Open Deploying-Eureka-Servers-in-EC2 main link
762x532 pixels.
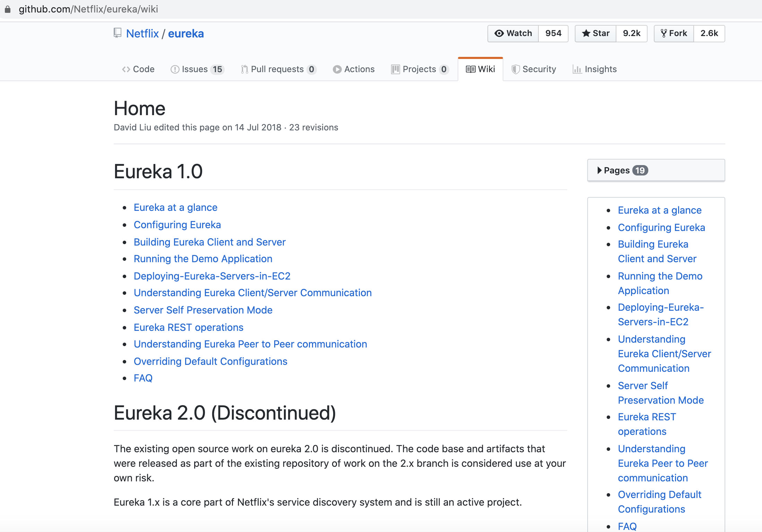212,276
